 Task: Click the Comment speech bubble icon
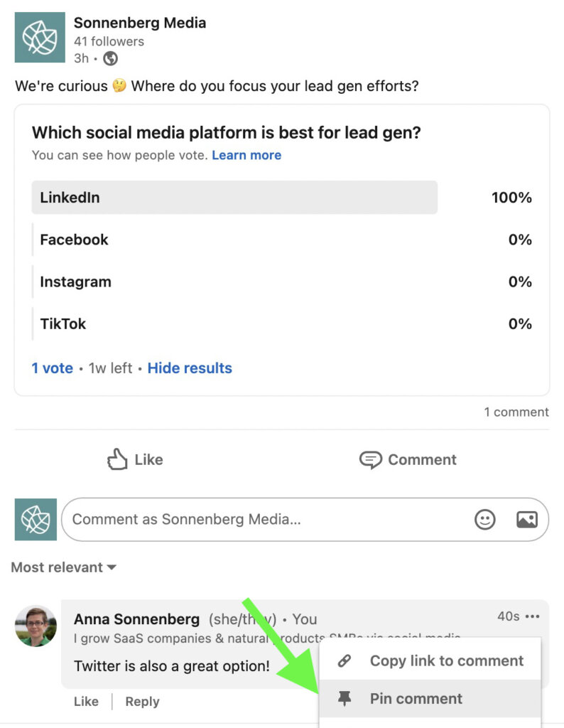click(370, 460)
